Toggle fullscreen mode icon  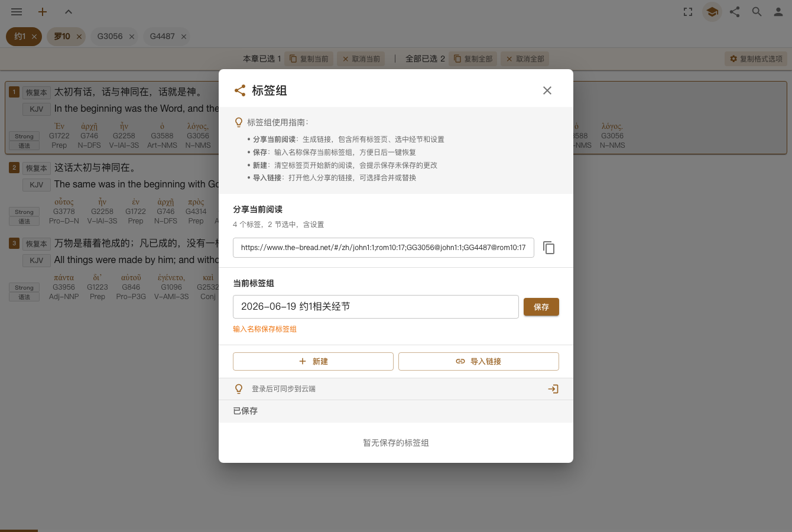[688, 12]
